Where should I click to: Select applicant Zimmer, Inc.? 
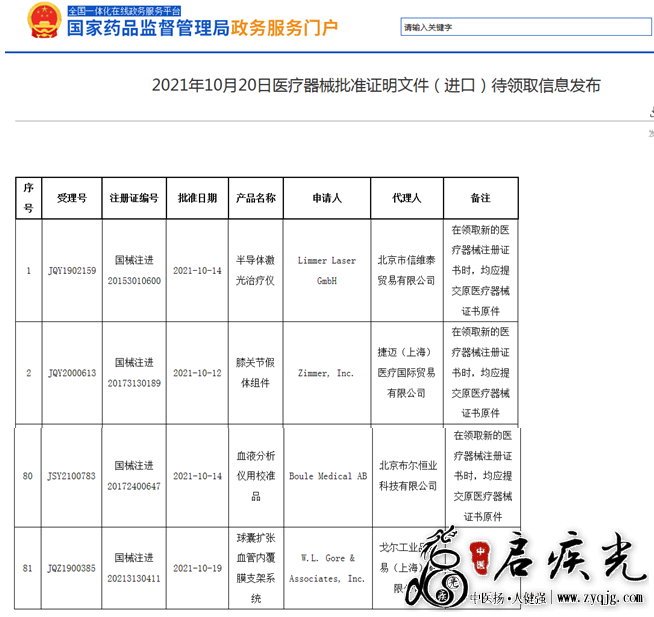click(326, 373)
